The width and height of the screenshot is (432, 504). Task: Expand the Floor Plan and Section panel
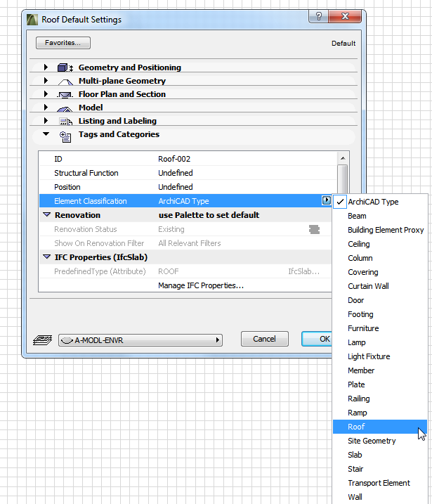[46, 94]
